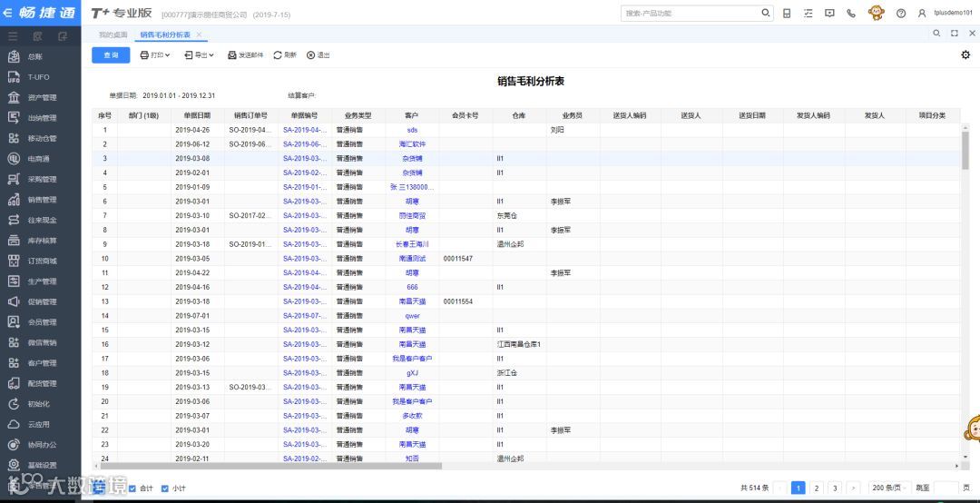Open customer link 海汇软件
The width and height of the screenshot is (980, 503).
tap(412, 144)
